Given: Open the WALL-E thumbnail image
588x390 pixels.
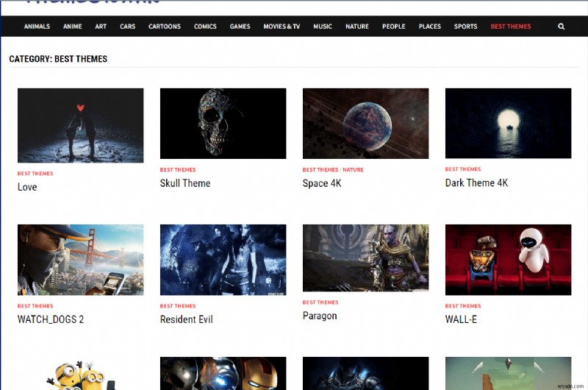Looking at the screenshot, I should [x=508, y=260].
